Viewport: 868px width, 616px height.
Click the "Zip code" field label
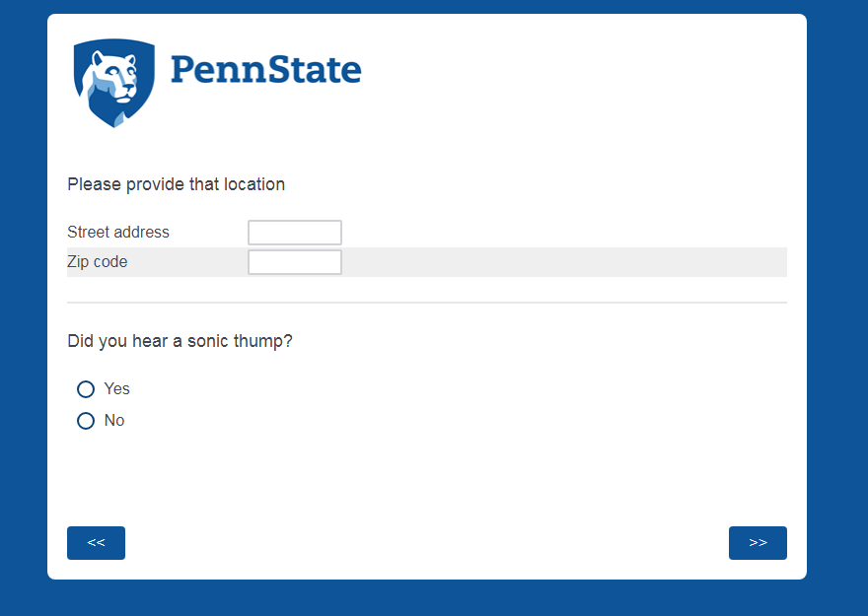coord(98,262)
